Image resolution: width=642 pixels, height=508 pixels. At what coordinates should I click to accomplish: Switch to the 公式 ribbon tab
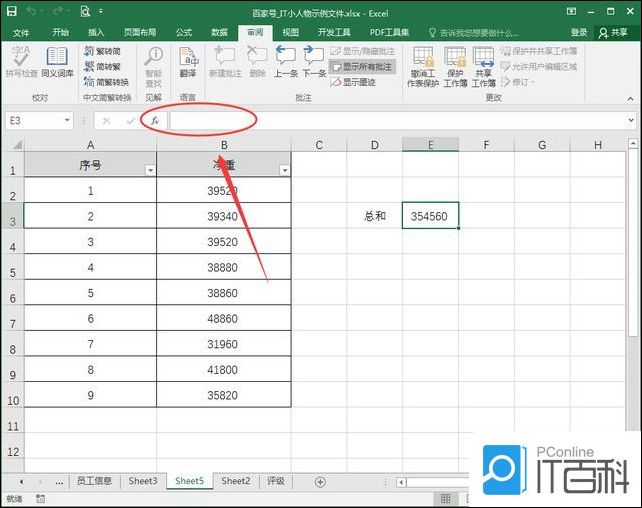click(184, 32)
